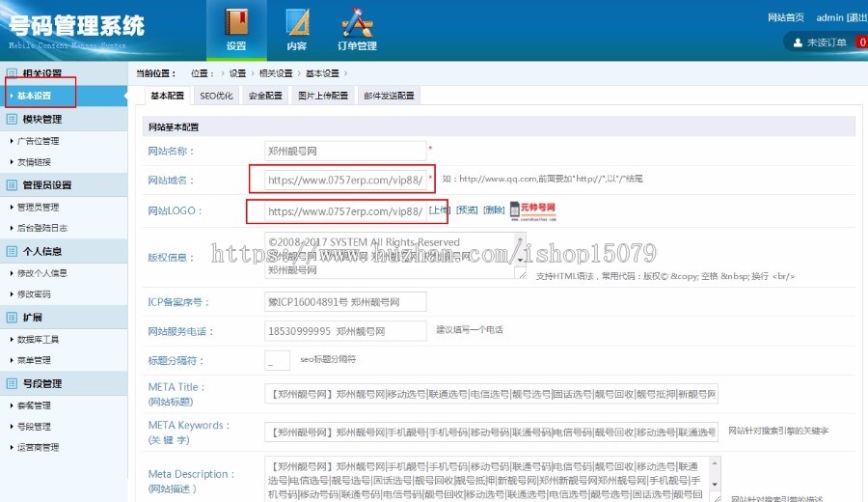This screenshot has width=868, height=502.
Task: Switch to the 安全配置 tab
Action: tap(265, 96)
